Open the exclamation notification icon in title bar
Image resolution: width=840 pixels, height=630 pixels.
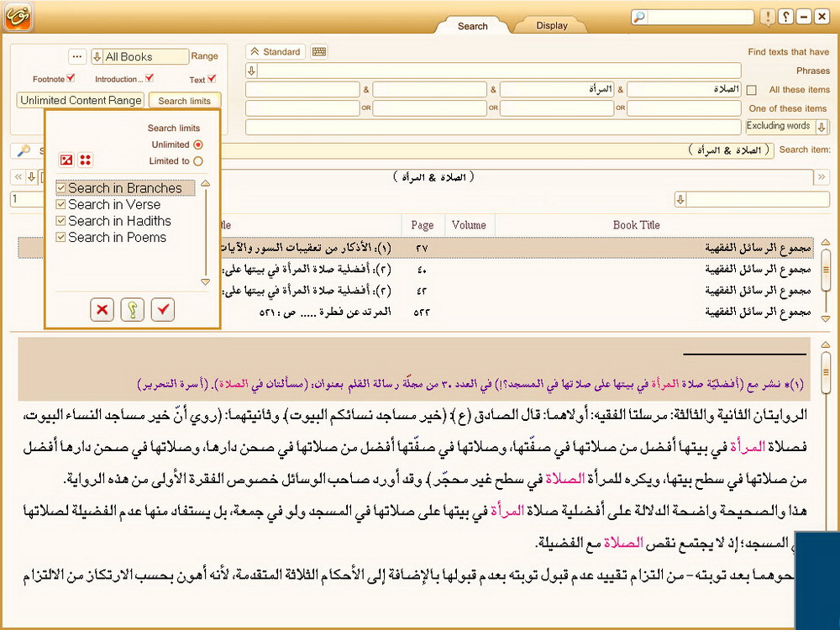click(768, 17)
